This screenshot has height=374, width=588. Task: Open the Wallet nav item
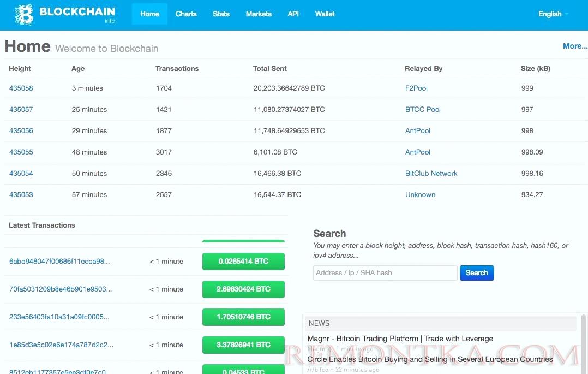[x=325, y=14]
